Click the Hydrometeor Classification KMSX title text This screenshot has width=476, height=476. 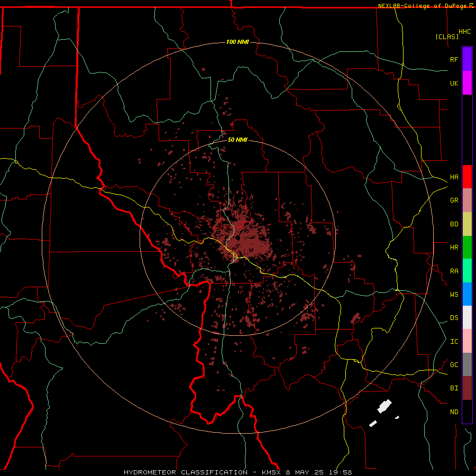click(237, 472)
